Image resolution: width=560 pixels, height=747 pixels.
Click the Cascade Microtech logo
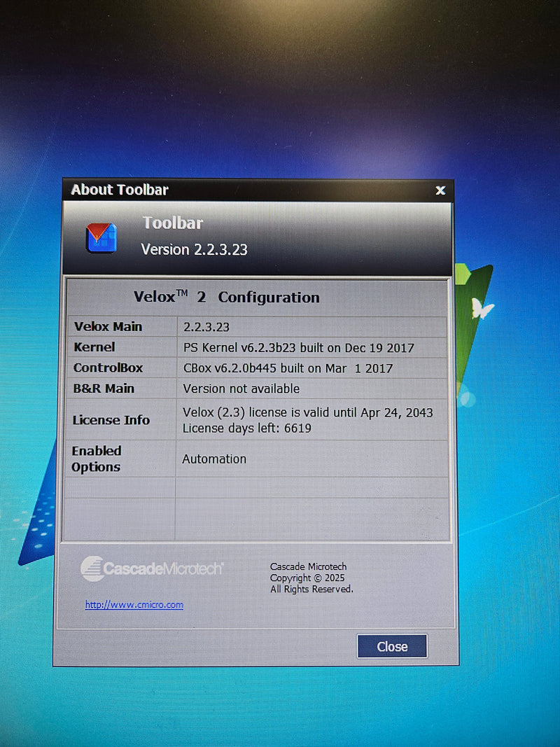click(x=151, y=568)
